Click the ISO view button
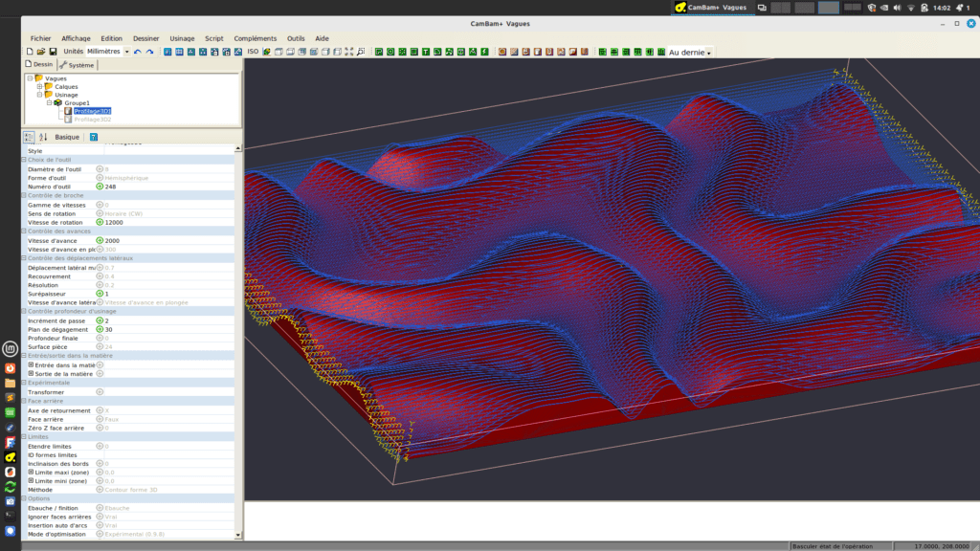The height and width of the screenshot is (551, 980). click(253, 52)
